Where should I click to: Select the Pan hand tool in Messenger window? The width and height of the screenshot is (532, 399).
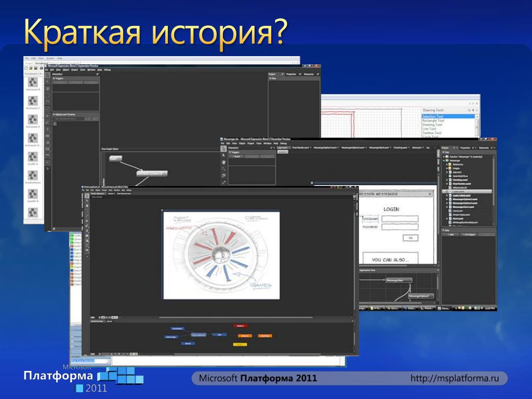pos(223,162)
